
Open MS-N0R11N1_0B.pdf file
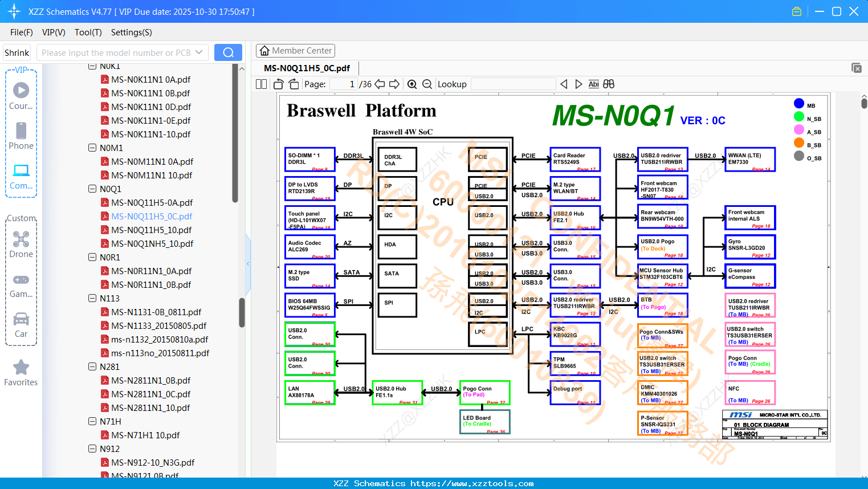tap(151, 284)
